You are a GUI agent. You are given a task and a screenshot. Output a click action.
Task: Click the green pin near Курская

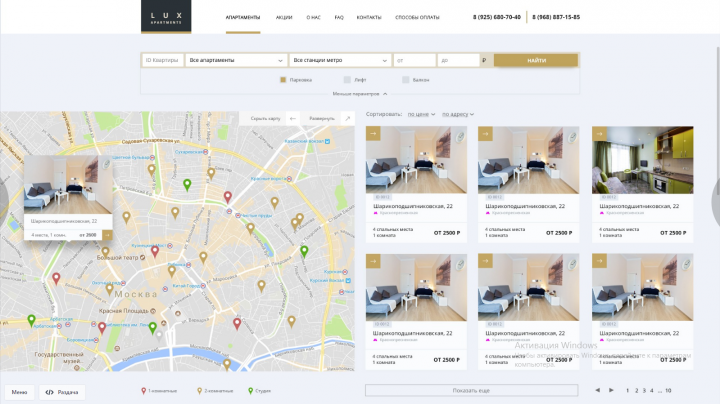[304, 251]
